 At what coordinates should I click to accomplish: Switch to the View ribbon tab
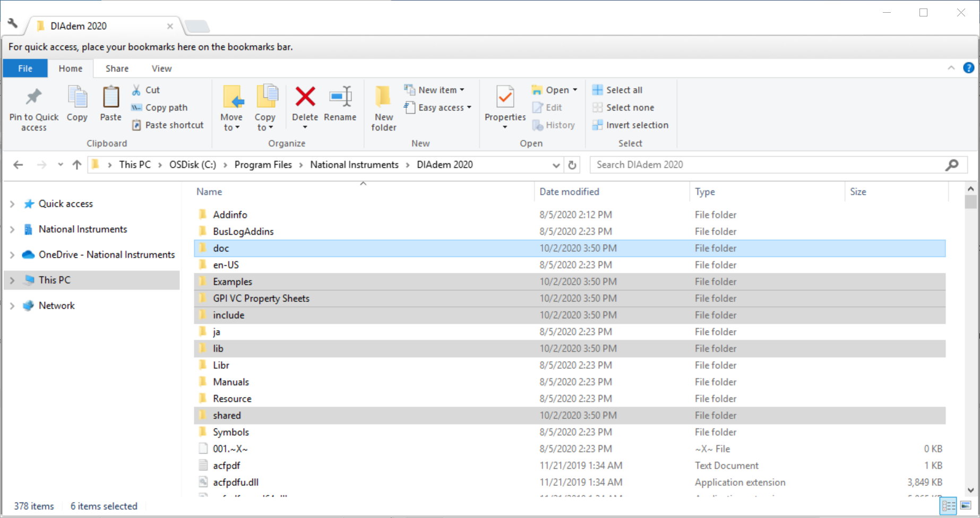(161, 68)
